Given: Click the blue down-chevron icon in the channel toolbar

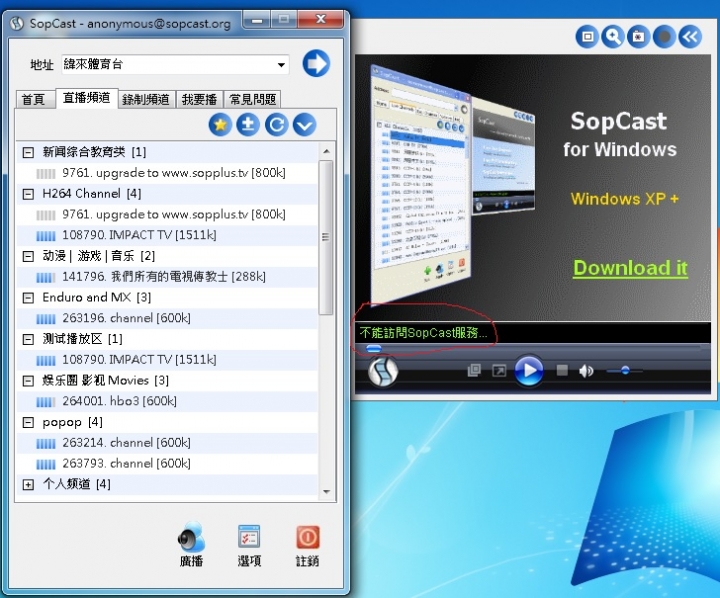Looking at the screenshot, I should tap(305, 124).
